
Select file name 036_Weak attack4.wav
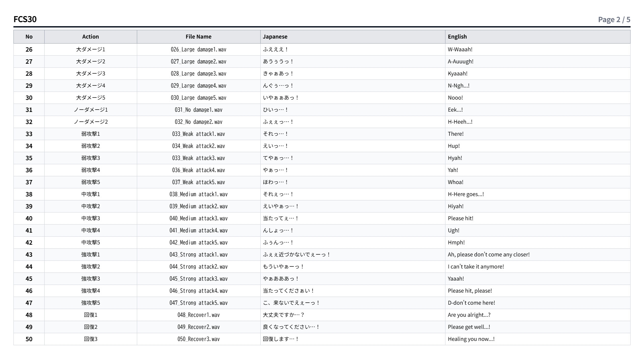pos(199,170)
